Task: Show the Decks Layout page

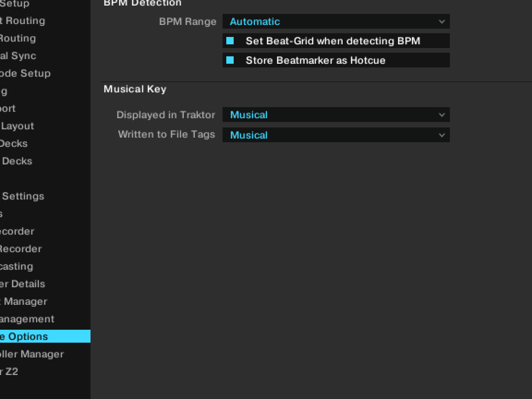Action: 17,126
